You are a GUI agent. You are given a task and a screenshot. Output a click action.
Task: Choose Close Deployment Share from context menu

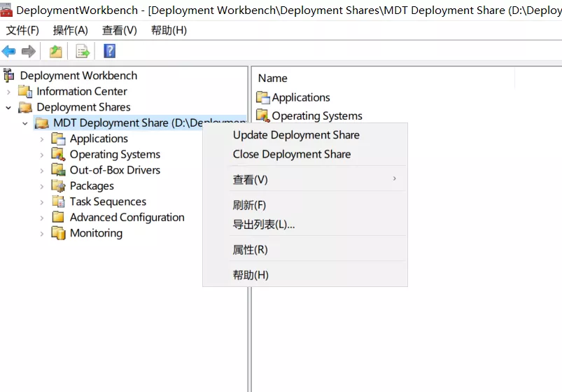pos(292,154)
